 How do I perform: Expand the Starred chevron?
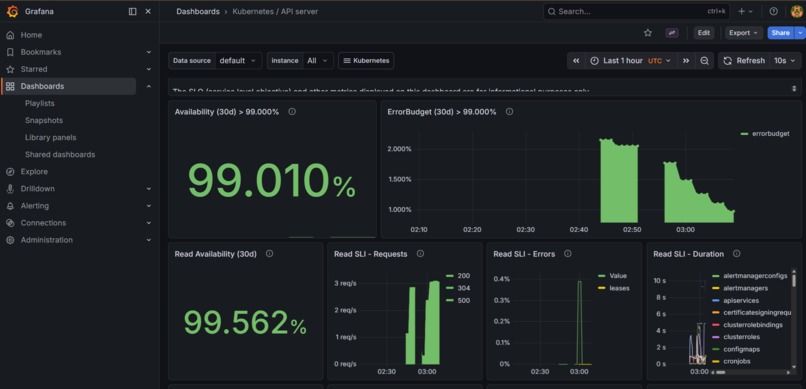tap(149, 69)
